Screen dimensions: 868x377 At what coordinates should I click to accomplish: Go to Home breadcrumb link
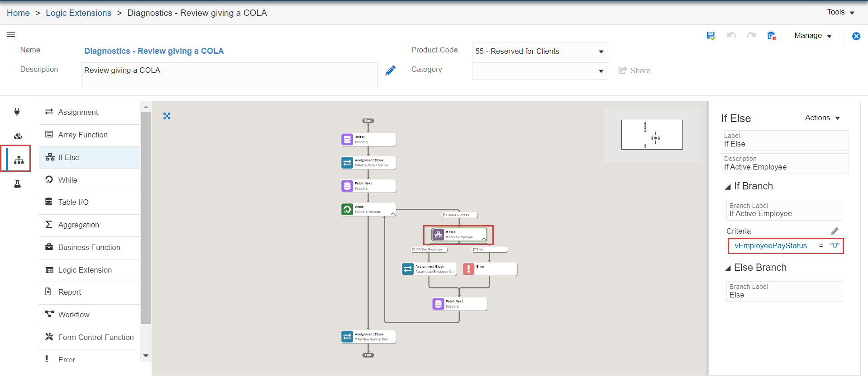[18, 13]
